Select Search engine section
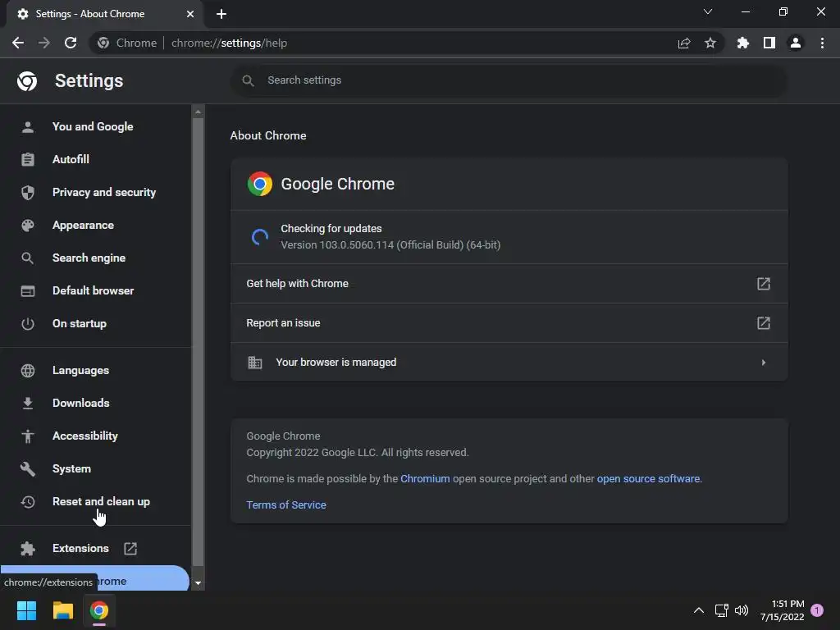 click(89, 258)
